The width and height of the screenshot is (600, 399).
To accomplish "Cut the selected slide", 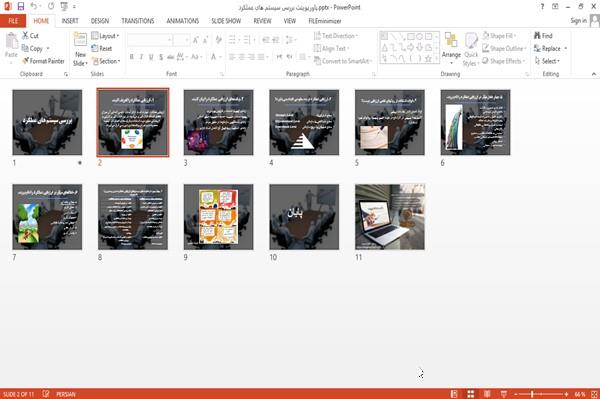I will point(30,36).
